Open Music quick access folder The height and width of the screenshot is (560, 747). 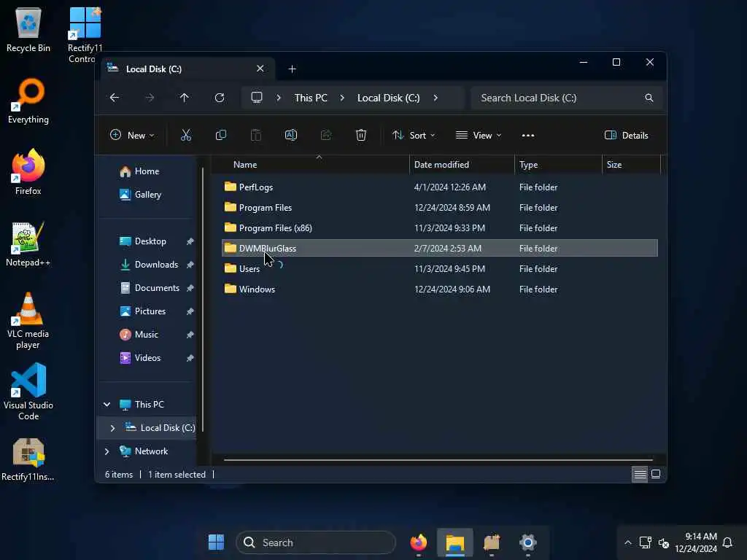147,335
